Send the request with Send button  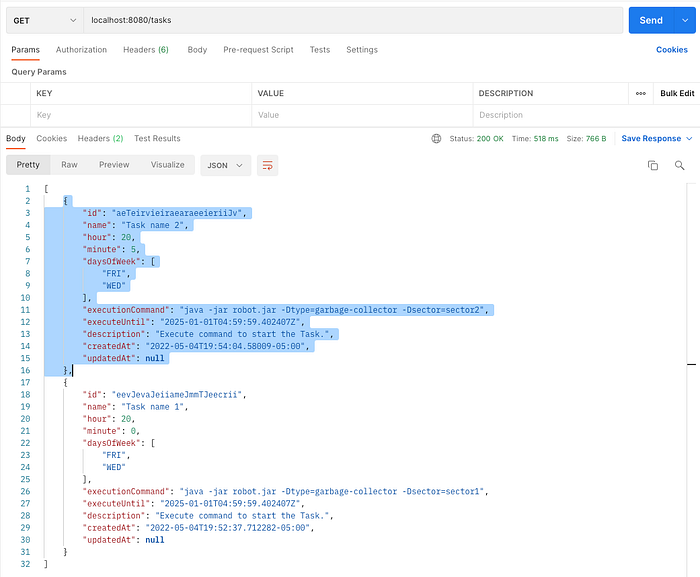(651, 20)
